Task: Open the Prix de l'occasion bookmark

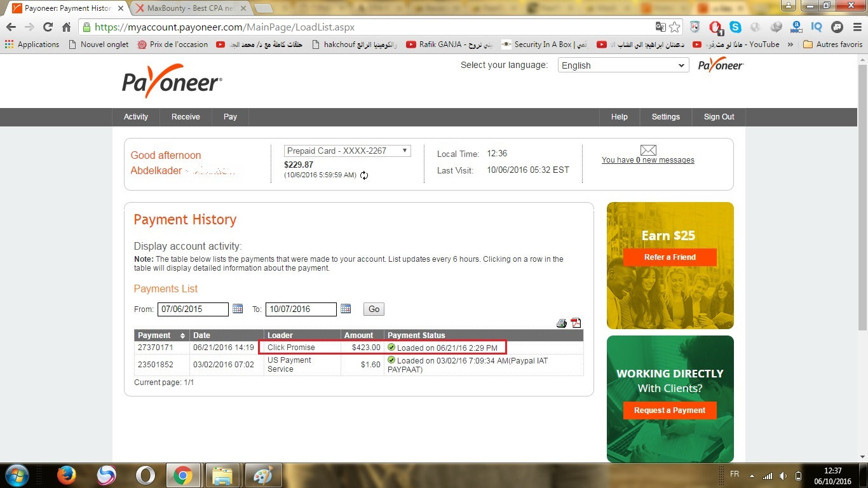Action: (173, 44)
